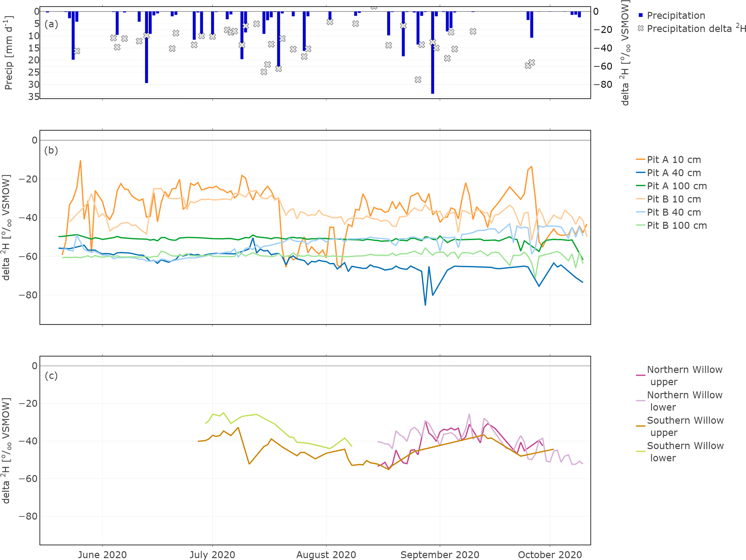Select the Pit B 40 cm legend entry
Image resolution: width=746 pixels, height=560 pixels.
click(673, 212)
